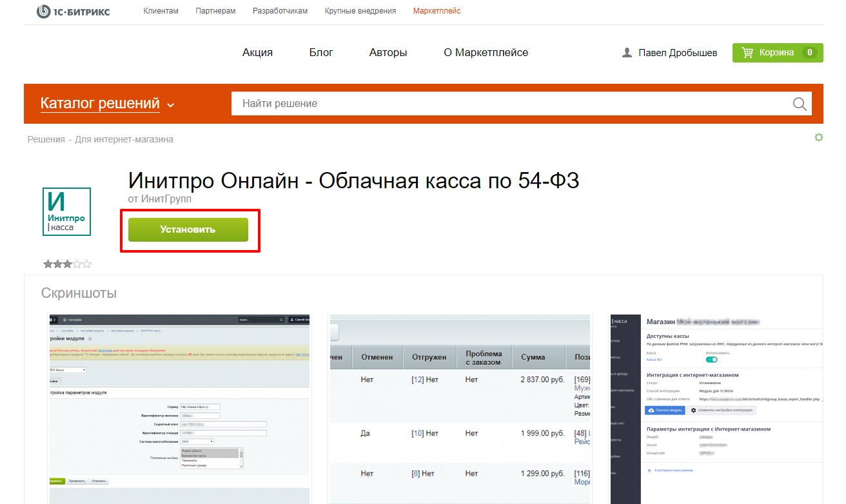Click the 1С-Битрикс logo
Image resolution: width=846 pixels, height=504 pixels.
(x=74, y=11)
